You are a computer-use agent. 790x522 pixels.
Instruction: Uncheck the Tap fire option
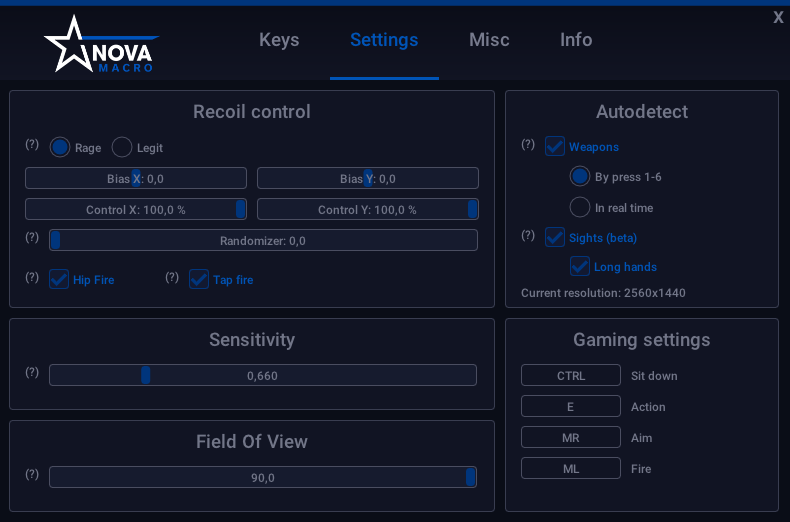pyautogui.click(x=199, y=280)
